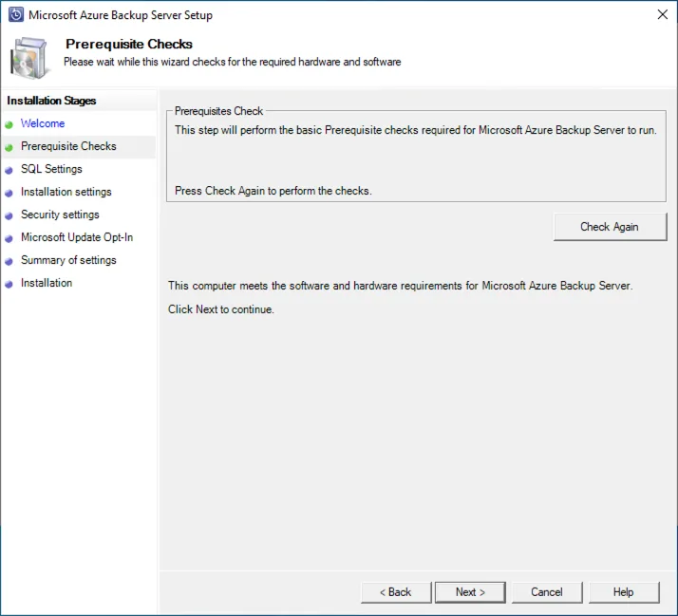Viewport: 678px width, 616px height.
Task: Click the Azure Backup Server title bar icon
Action: 15,15
